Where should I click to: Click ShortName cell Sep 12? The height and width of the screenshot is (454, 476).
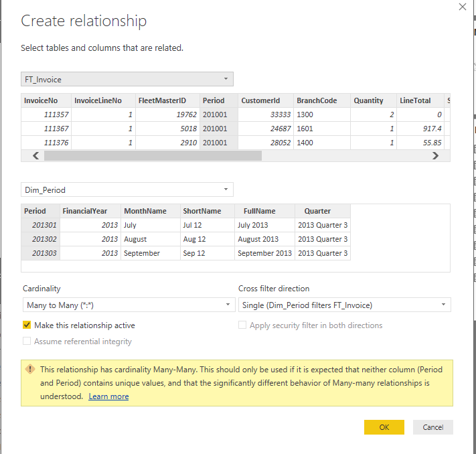point(208,253)
